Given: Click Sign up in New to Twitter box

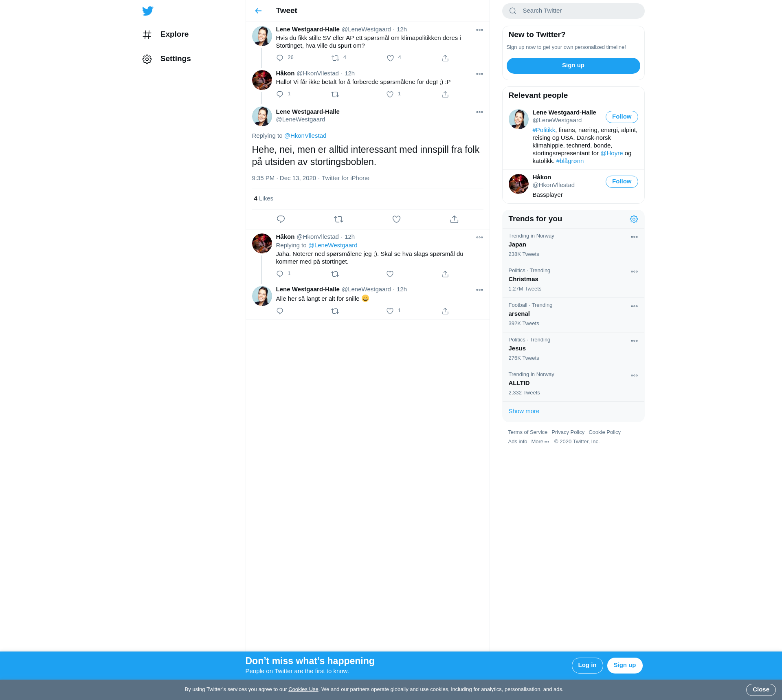Looking at the screenshot, I should click(x=573, y=66).
